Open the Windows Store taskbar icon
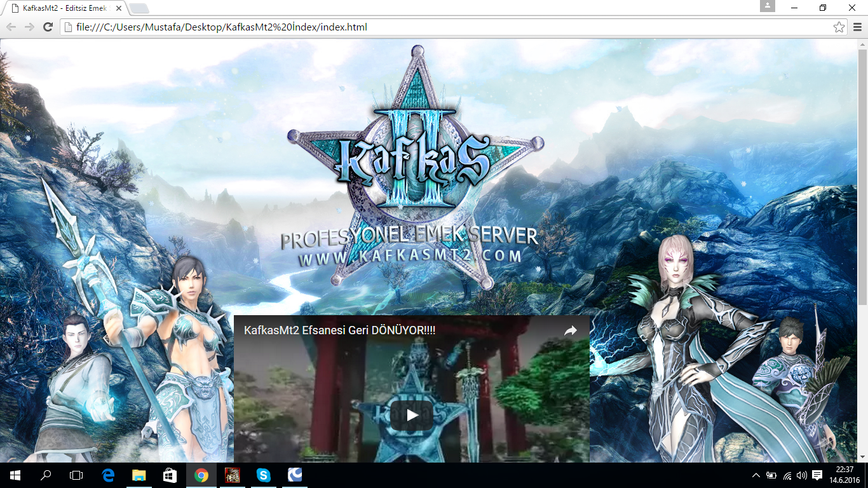This screenshot has height=488, width=868. [x=170, y=475]
